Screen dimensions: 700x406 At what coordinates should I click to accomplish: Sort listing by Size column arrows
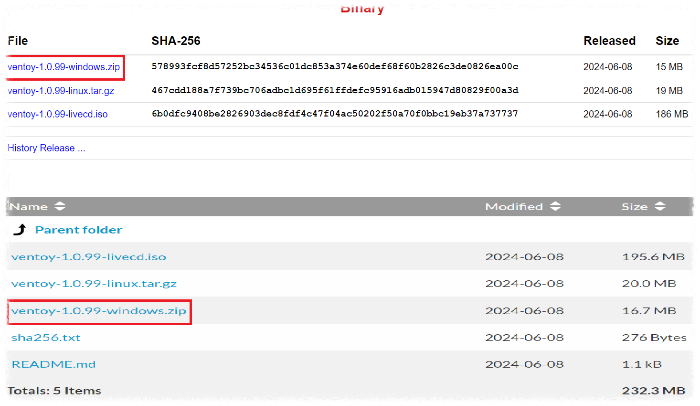pos(660,206)
